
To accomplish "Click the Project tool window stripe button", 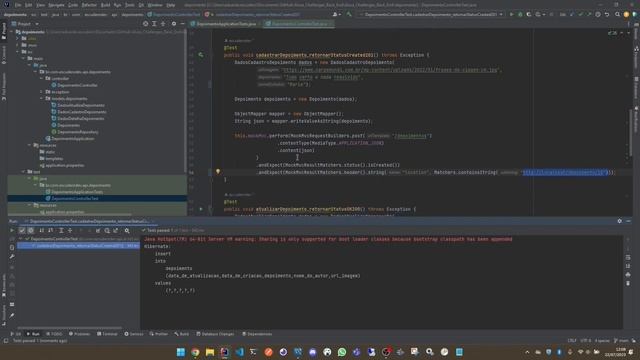I will (x=4, y=32).
